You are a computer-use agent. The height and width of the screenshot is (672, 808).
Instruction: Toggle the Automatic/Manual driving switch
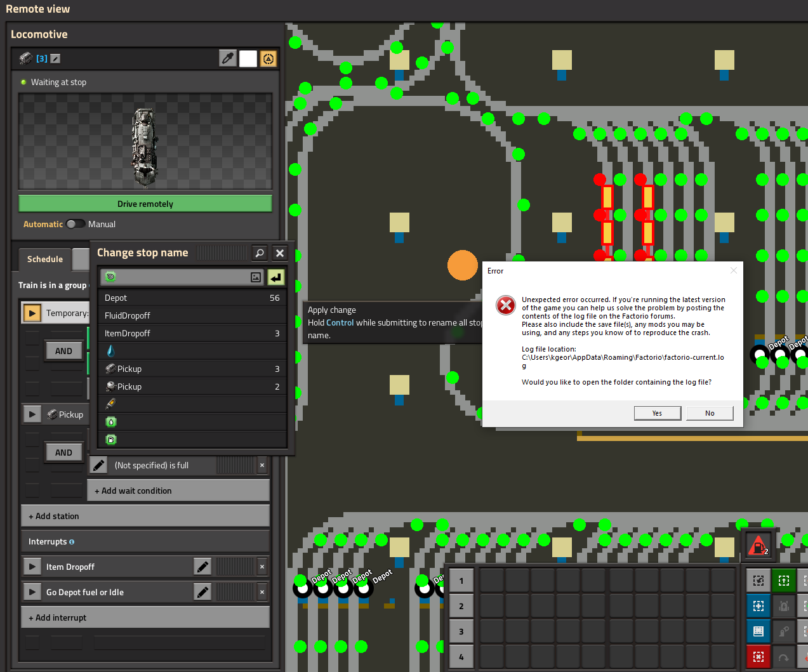(76, 224)
